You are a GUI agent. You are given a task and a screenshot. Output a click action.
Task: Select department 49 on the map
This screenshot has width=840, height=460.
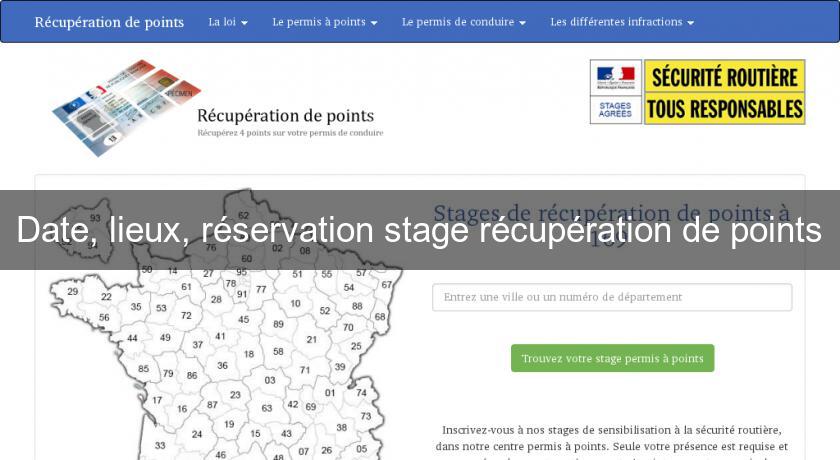tap(166, 338)
